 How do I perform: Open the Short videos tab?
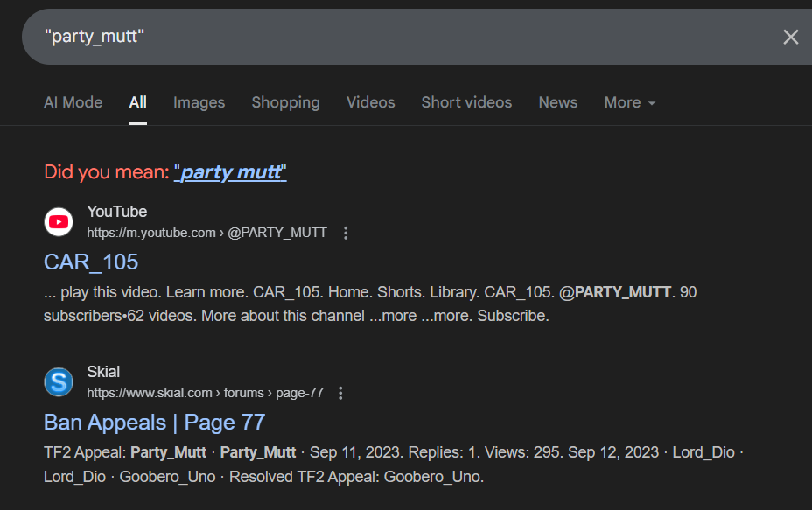pos(466,102)
